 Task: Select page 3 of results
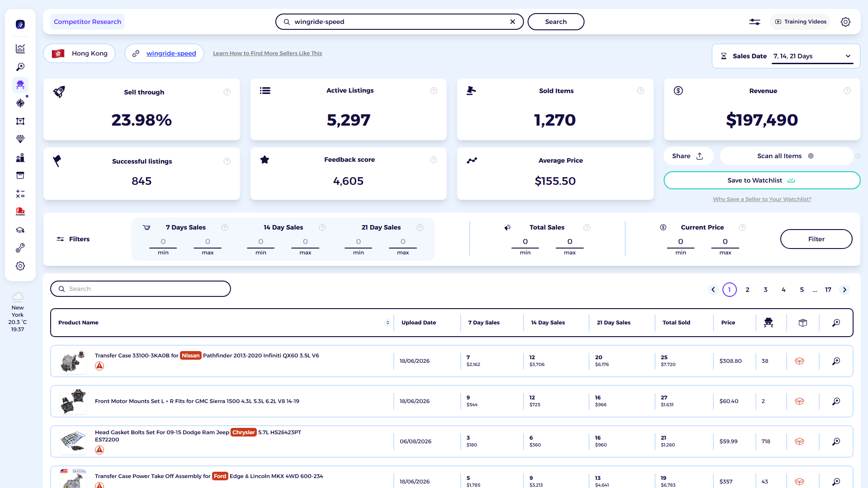click(x=766, y=290)
